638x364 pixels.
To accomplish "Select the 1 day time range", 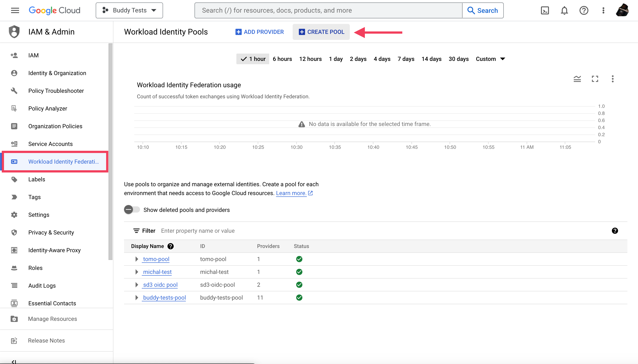I will click(x=336, y=59).
